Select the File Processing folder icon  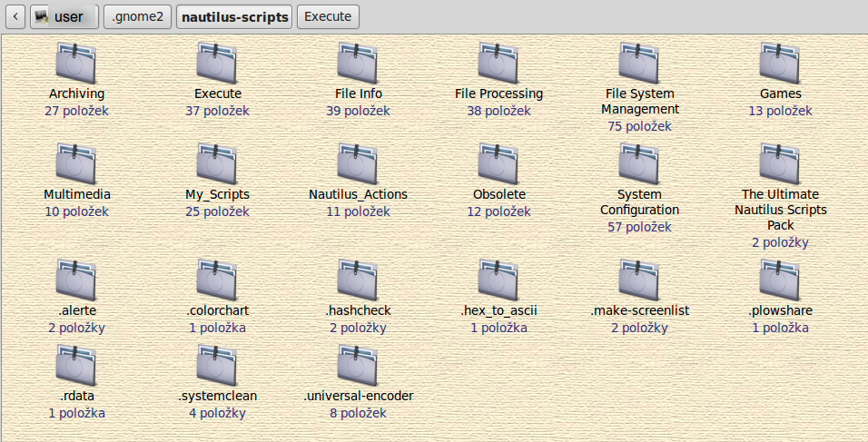coord(498,63)
